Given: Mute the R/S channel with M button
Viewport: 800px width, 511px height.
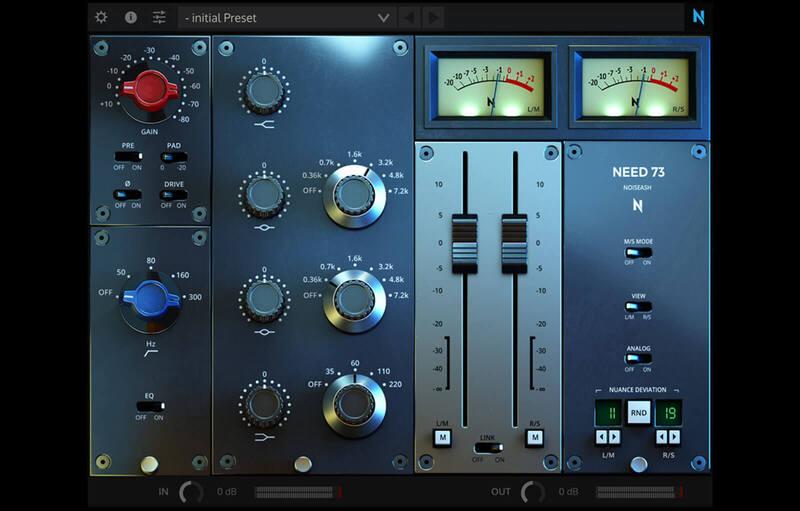Looking at the screenshot, I should (535, 436).
